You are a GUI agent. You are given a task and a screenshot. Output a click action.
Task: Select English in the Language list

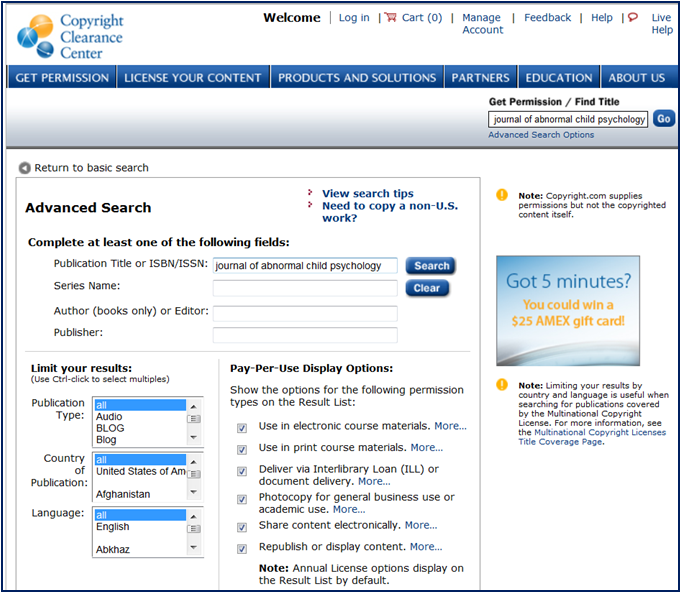tap(113, 527)
